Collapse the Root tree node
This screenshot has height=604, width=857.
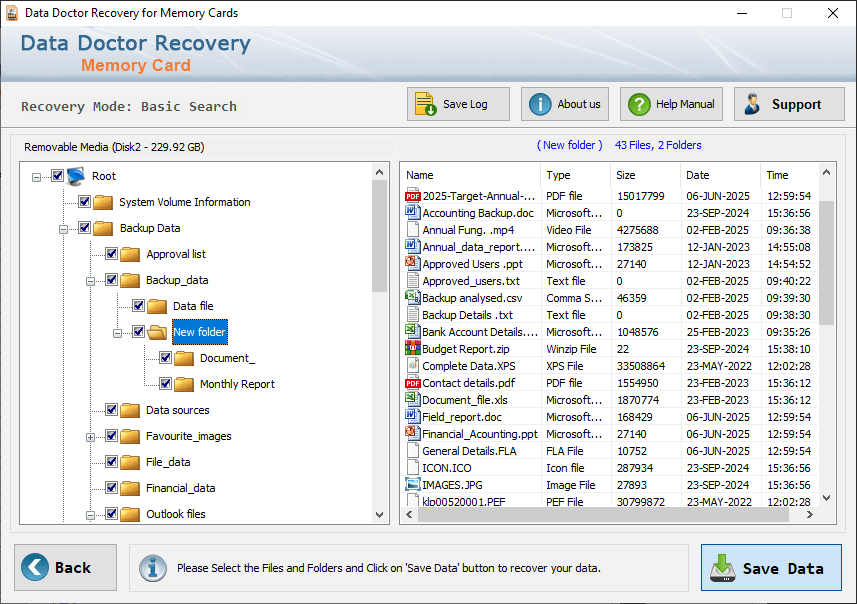coord(36,177)
